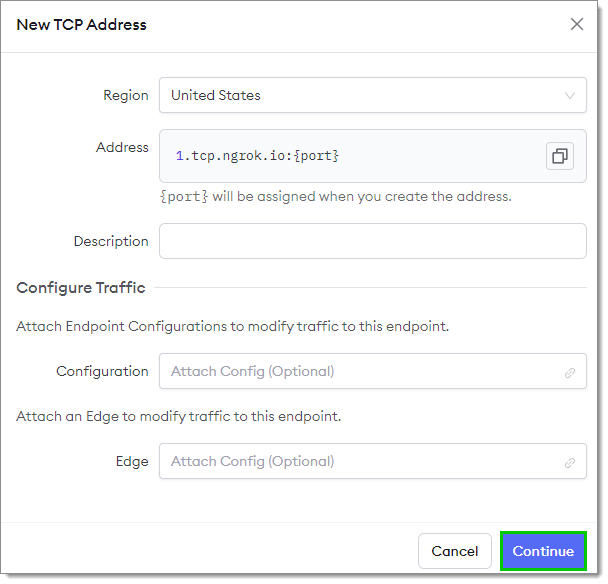Click link icon in Configuration field
This screenshot has height=584, width=608.
[570, 373]
